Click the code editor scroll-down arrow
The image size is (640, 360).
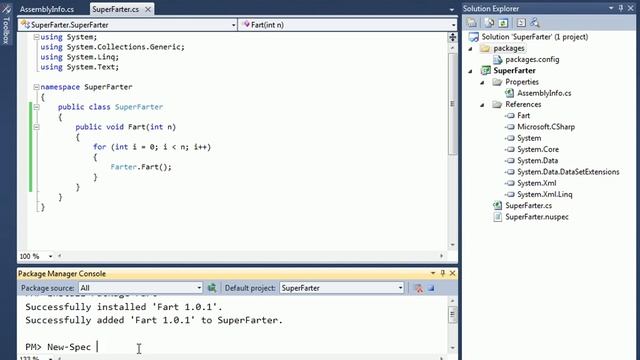(x=452, y=245)
